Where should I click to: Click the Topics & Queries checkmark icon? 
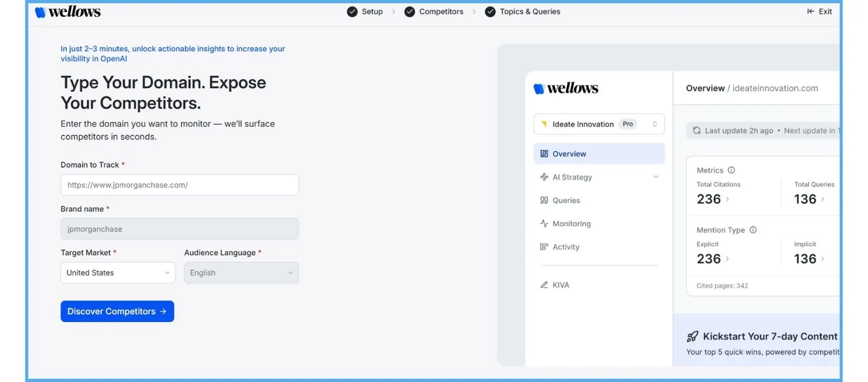pyautogui.click(x=490, y=12)
